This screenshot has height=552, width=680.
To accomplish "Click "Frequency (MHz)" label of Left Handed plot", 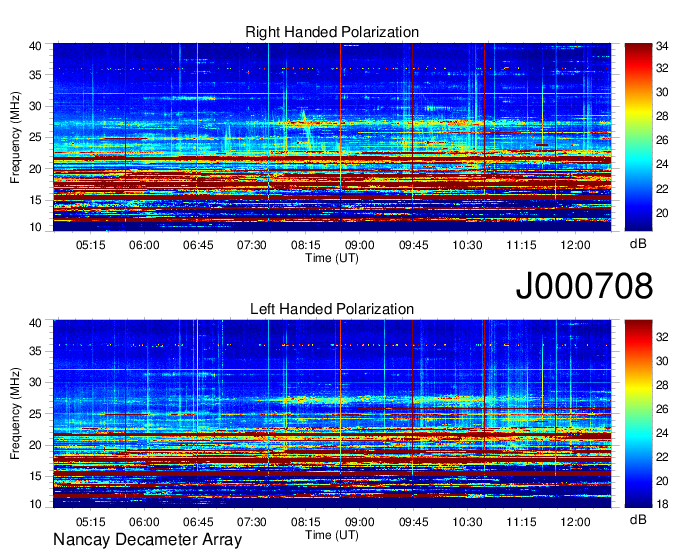I will 15,414.
